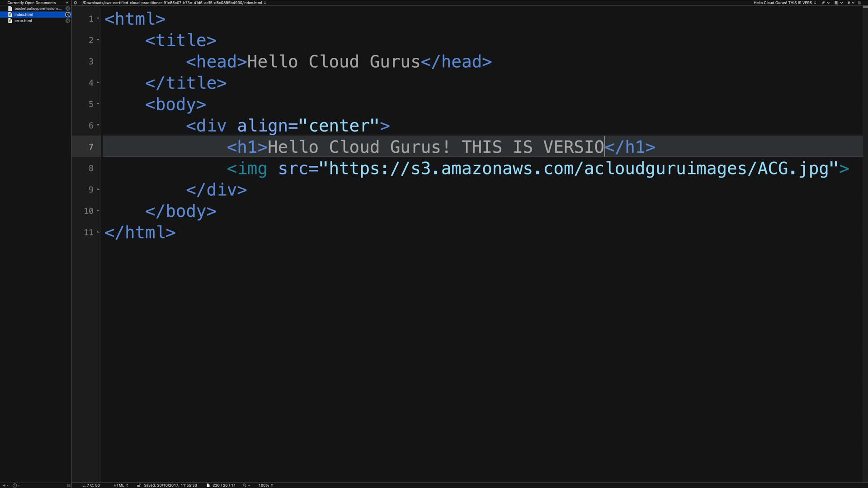The image size is (868, 488).
Task: Open the recent documents clock popup
Action: click(x=15, y=485)
